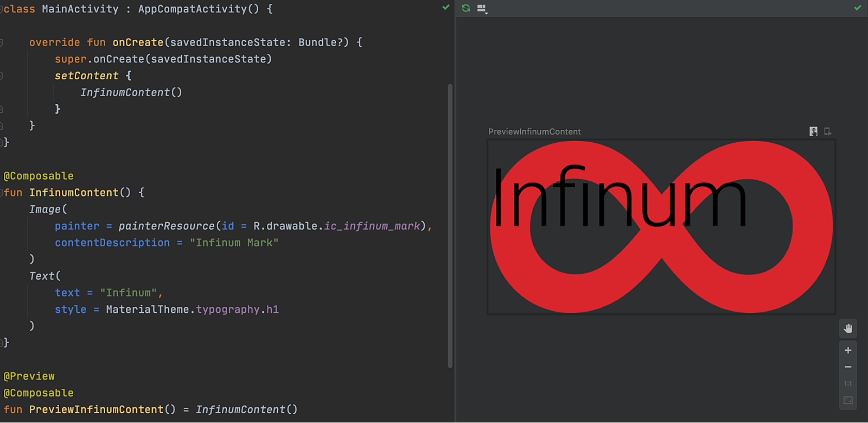Set preview zoom to 1:1
This screenshot has height=423, width=868.
click(848, 384)
